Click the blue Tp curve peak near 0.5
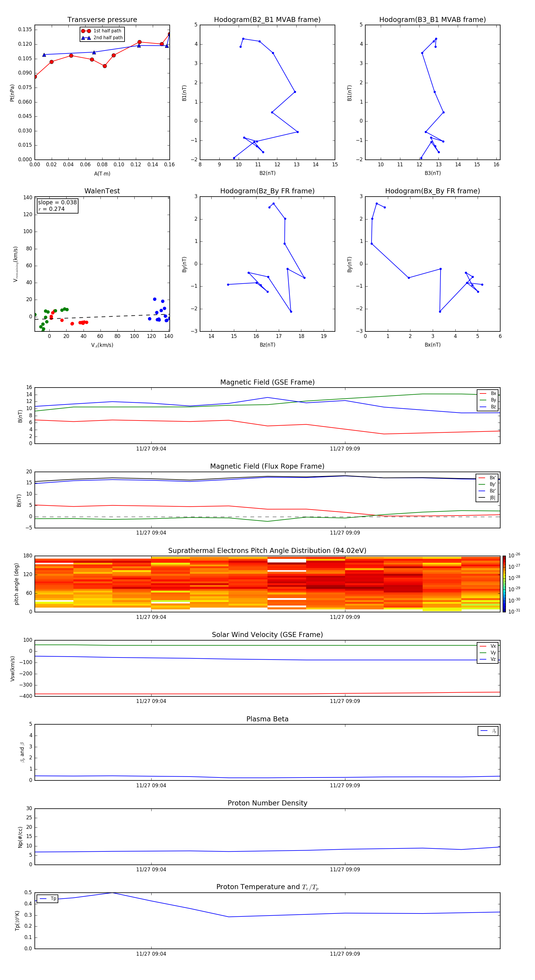 point(112,892)
